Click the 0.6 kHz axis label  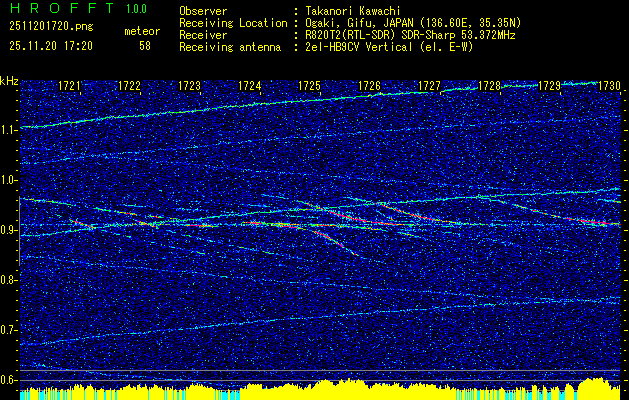9,380
